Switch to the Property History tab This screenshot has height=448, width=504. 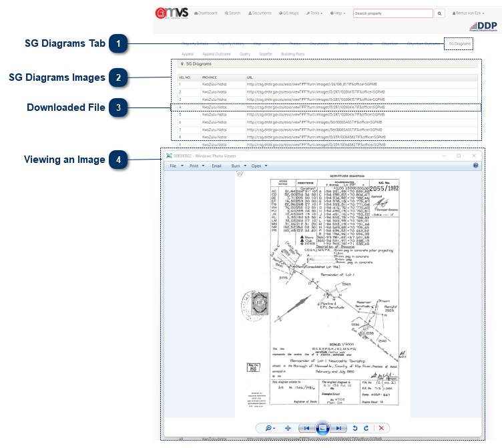point(231,43)
